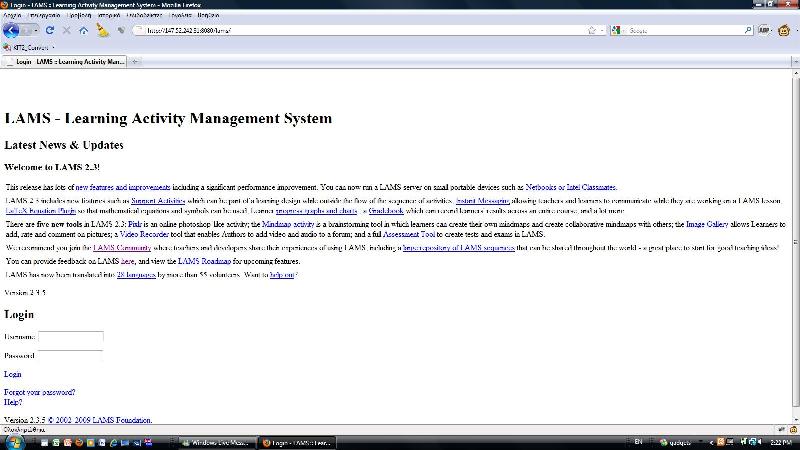Open the 'new features and improvements' link
This screenshot has height=450, width=800.
pos(123,187)
